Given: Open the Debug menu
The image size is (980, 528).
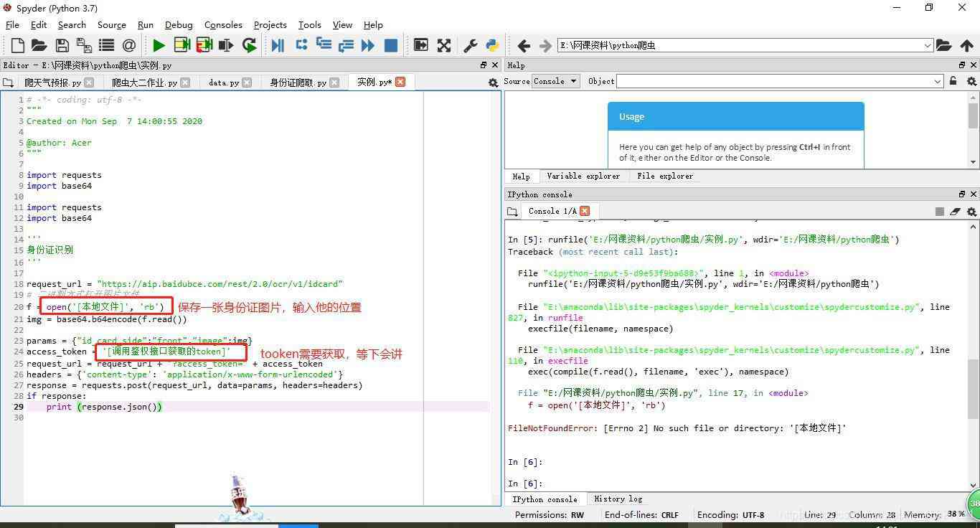Looking at the screenshot, I should pos(179,24).
